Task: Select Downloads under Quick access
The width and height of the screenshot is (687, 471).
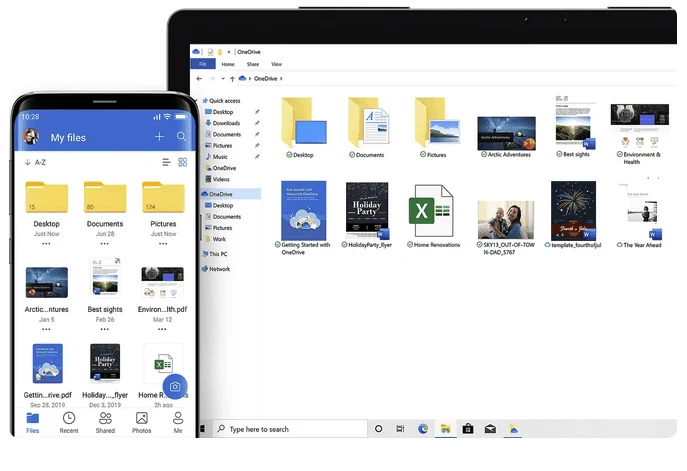Action: coord(223,123)
